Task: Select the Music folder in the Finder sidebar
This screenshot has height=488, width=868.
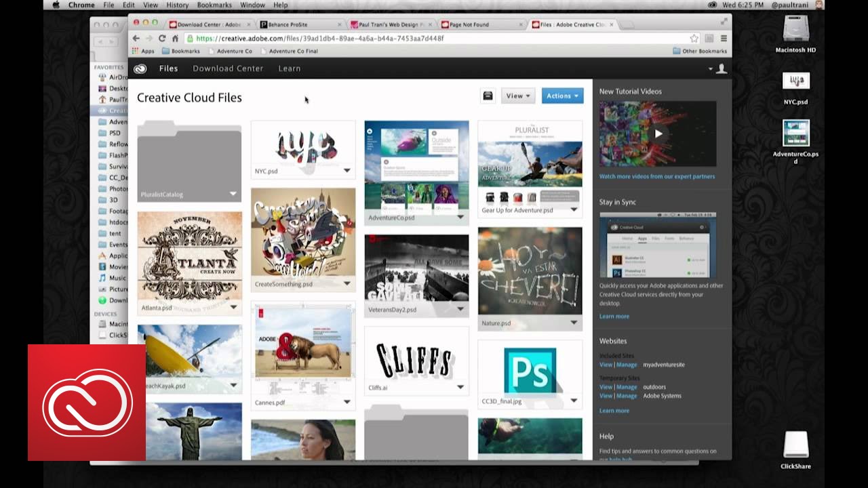Action: 113,278
